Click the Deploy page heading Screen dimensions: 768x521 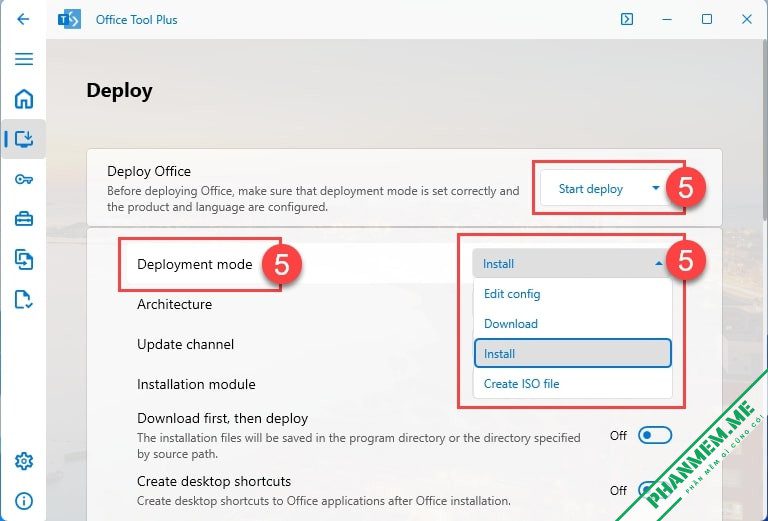coord(120,91)
